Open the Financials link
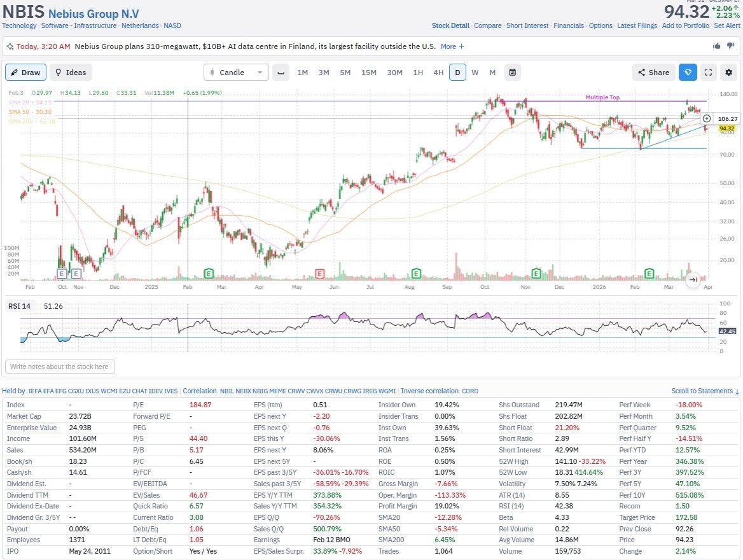 point(569,25)
